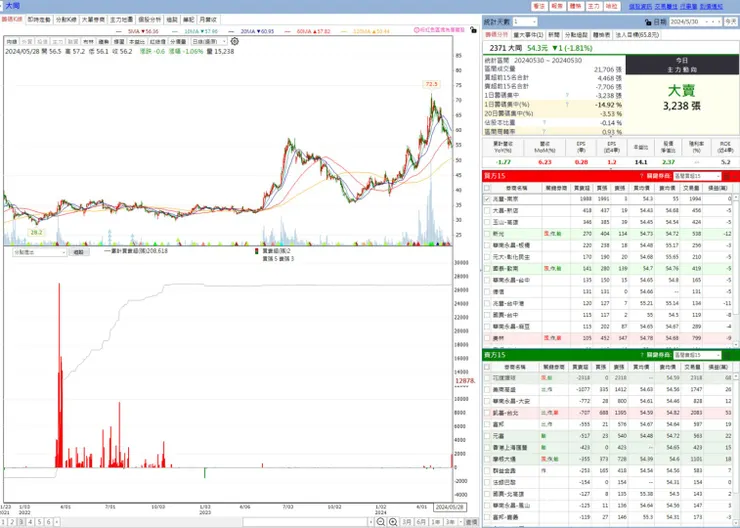
Task: Click 標紅色區域為套牢區 legend note
Action: (x=439, y=30)
